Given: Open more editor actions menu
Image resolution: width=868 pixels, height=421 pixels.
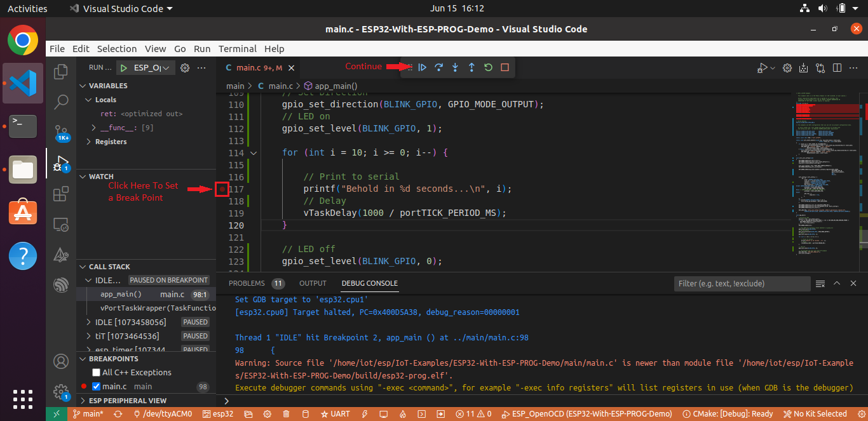Looking at the screenshot, I should (853, 68).
